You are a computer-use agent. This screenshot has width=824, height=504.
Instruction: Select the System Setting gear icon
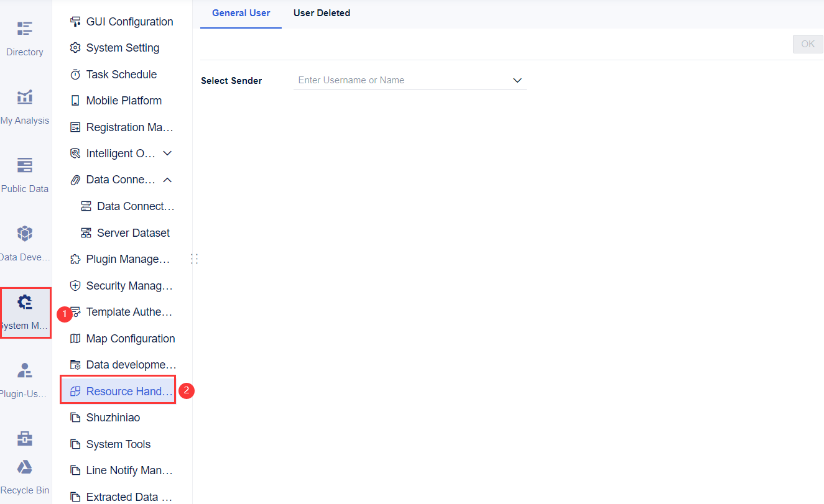click(75, 47)
